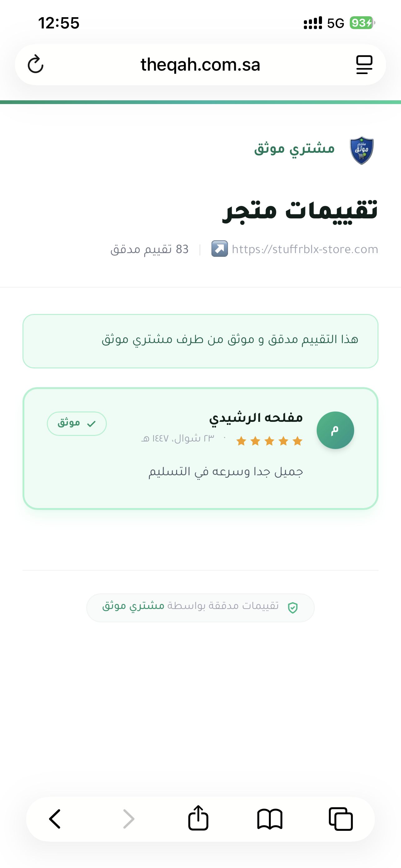Viewport: 401px width, 868px height.
Task: Tap the Safari reload page icon
Action: coord(35,64)
